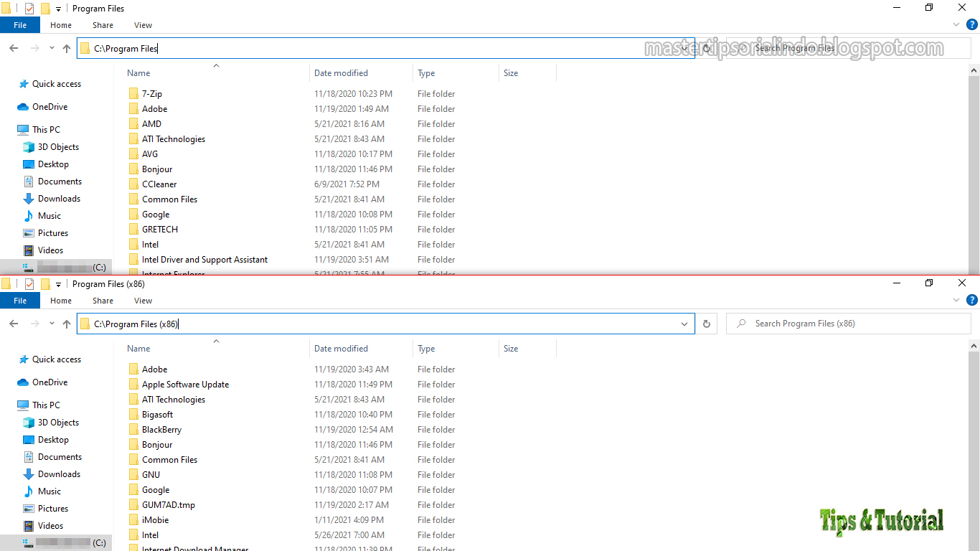The height and width of the screenshot is (551, 980).
Task: Open the Share ribbon tab
Action: click(x=102, y=24)
